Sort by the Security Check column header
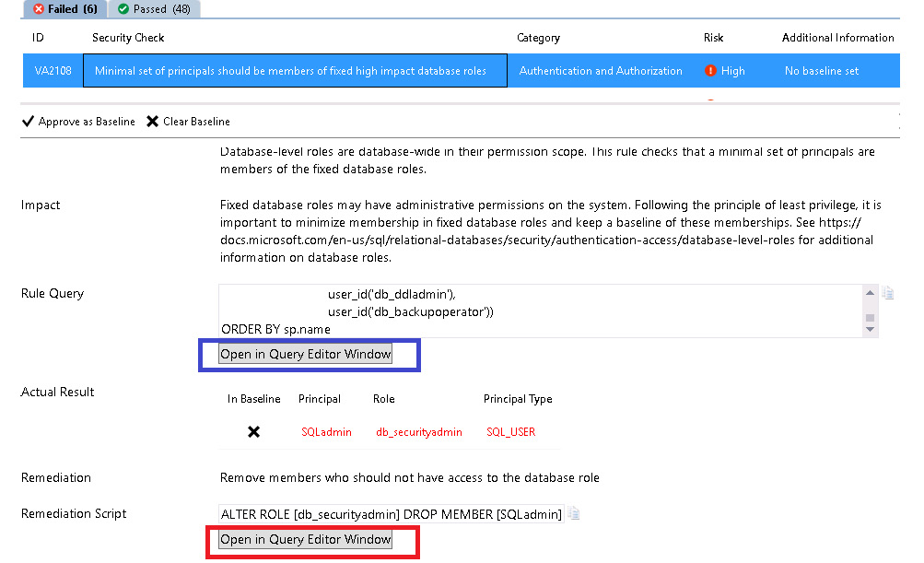Screen dimensions: 924x563 pyautogui.click(x=128, y=38)
